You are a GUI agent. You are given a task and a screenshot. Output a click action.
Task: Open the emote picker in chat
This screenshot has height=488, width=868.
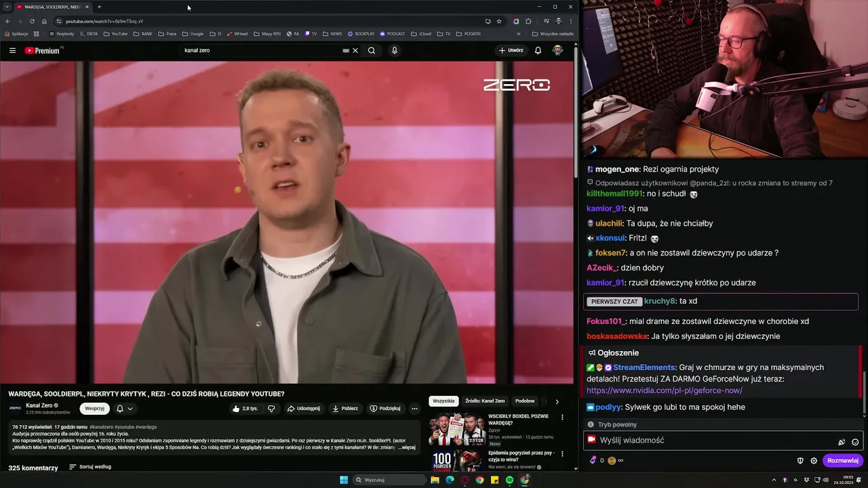[x=855, y=442]
